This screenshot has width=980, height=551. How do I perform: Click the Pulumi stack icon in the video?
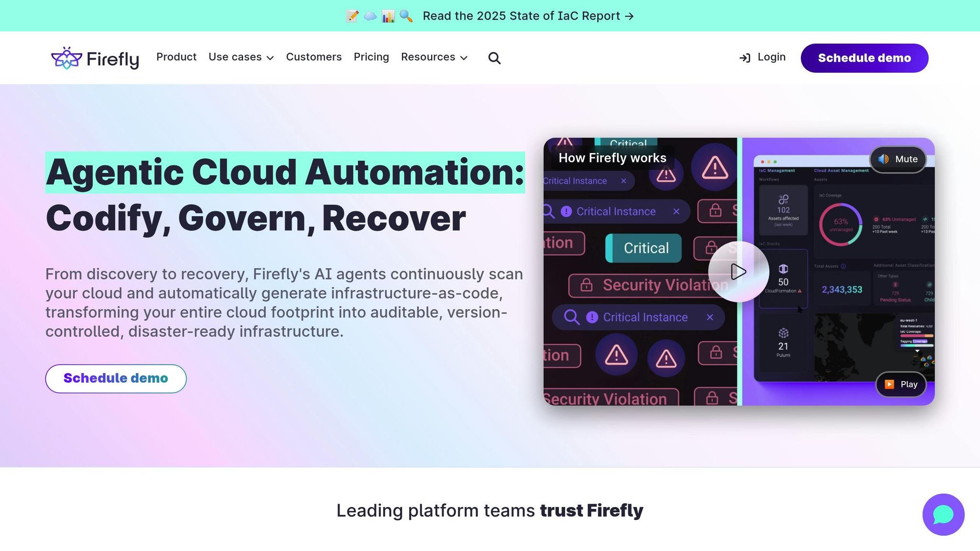[783, 332]
